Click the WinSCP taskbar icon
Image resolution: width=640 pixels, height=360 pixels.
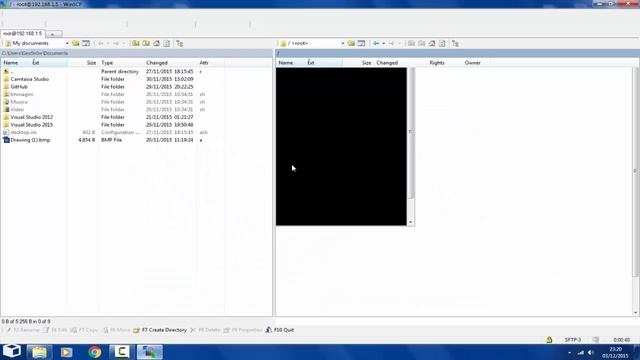coord(149,352)
